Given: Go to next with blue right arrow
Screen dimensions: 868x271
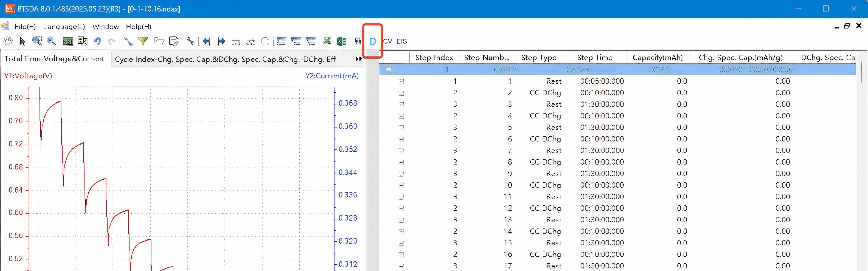Looking at the screenshot, I should pyautogui.click(x=221, y=41).
